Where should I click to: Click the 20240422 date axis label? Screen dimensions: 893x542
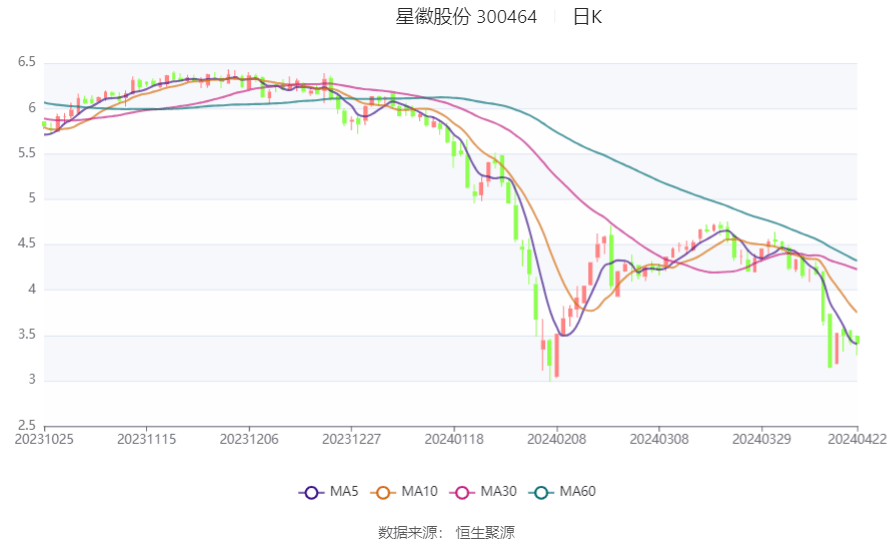click(857, 440)
